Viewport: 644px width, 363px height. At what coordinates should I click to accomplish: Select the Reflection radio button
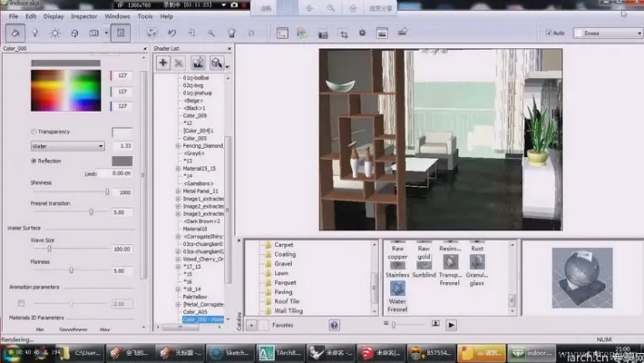[x=34, y=160]
